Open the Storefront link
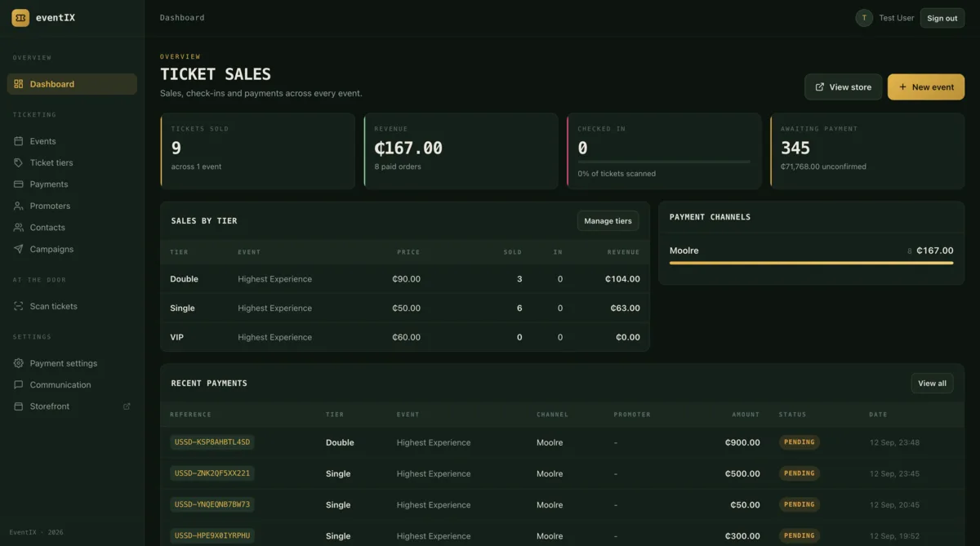 pyautogui.click(x=72, y=406)
